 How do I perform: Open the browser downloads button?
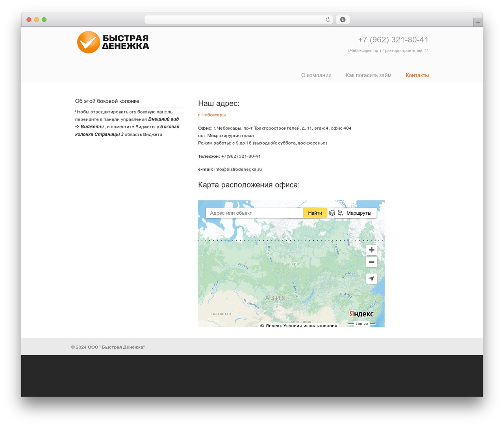click(343, 20)
